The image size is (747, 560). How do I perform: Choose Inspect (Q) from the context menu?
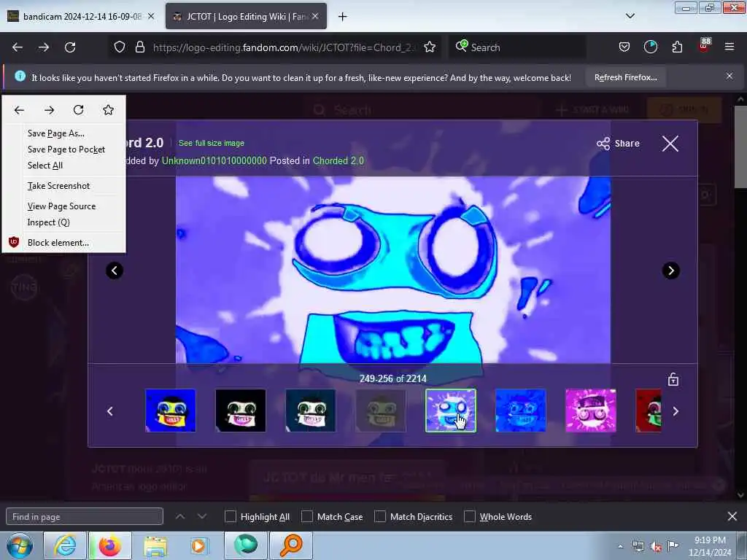(x=49, y=222)
